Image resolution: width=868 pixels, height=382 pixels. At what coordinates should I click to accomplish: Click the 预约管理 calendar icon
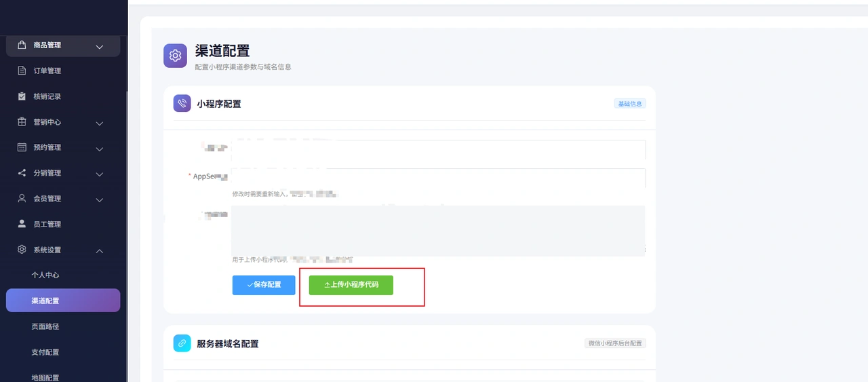22,147
